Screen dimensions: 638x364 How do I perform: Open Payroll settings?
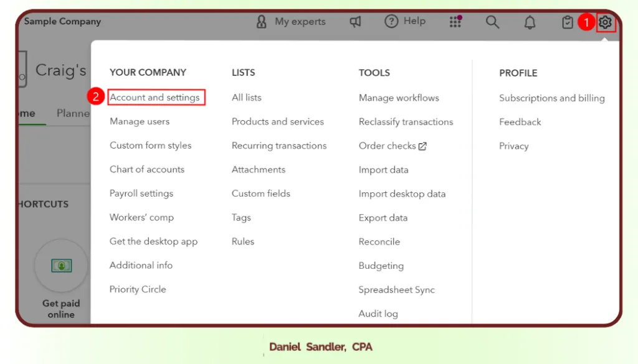click(x=141, y=194)
